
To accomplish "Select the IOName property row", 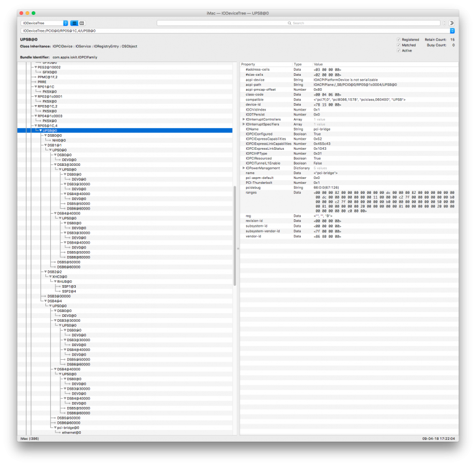I will [349, 129].
